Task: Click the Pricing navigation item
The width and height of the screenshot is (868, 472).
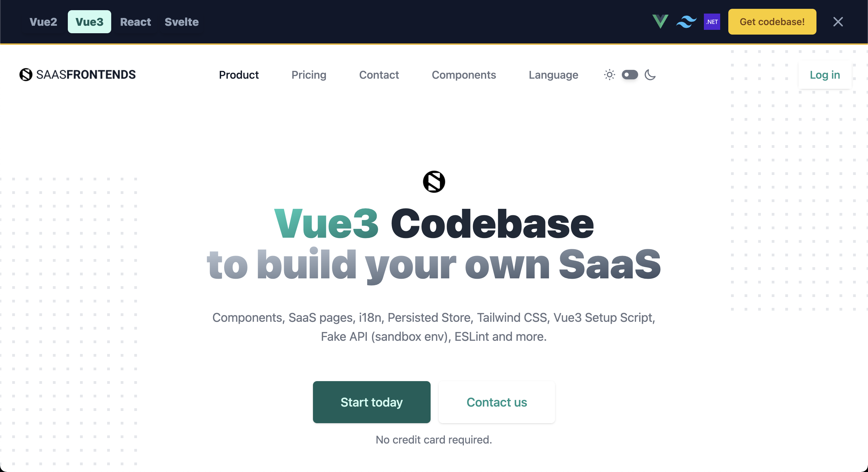Action: [x=309, y=74]
